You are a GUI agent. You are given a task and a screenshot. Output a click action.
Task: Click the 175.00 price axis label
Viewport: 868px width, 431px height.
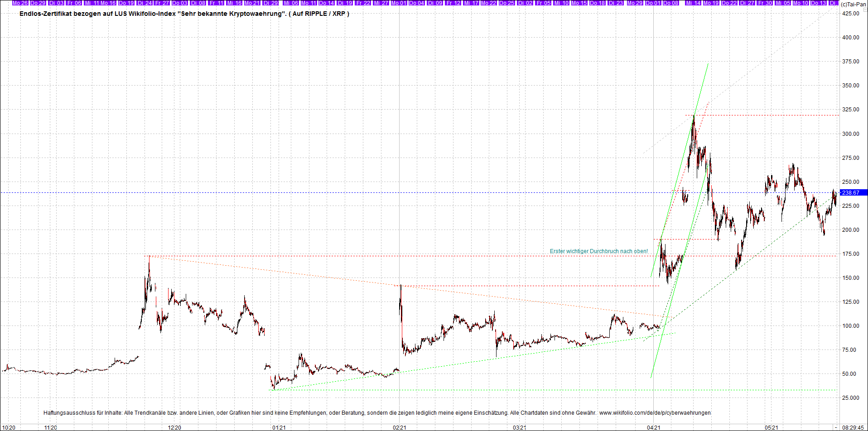click(x=850, y=254)
